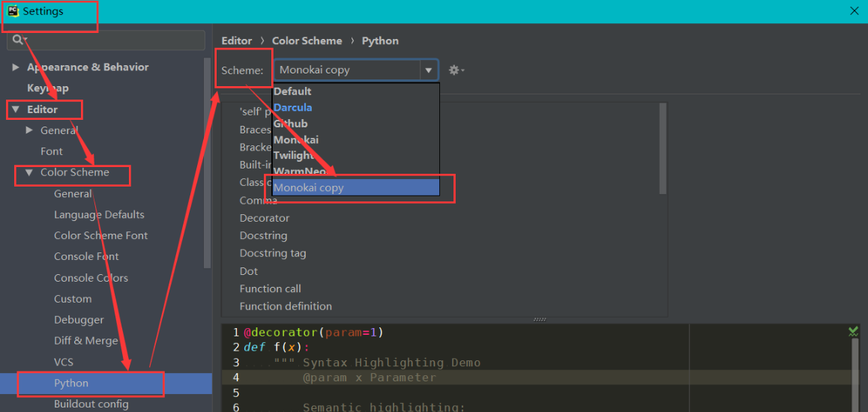The image size is (868, 412).
Task: Click the search magnifier icon in Settings
Action: pyautogui.click(x=19, y=40)
